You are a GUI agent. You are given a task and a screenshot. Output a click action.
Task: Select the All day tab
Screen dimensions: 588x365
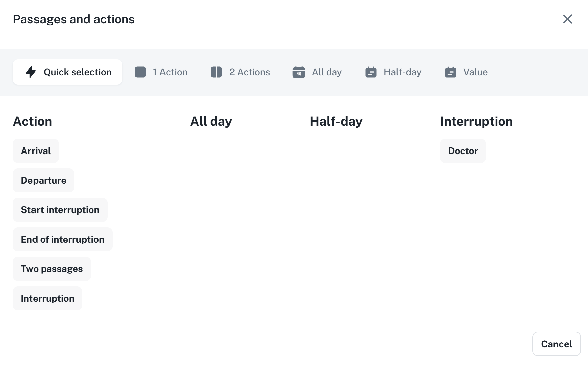coord(327,72)
